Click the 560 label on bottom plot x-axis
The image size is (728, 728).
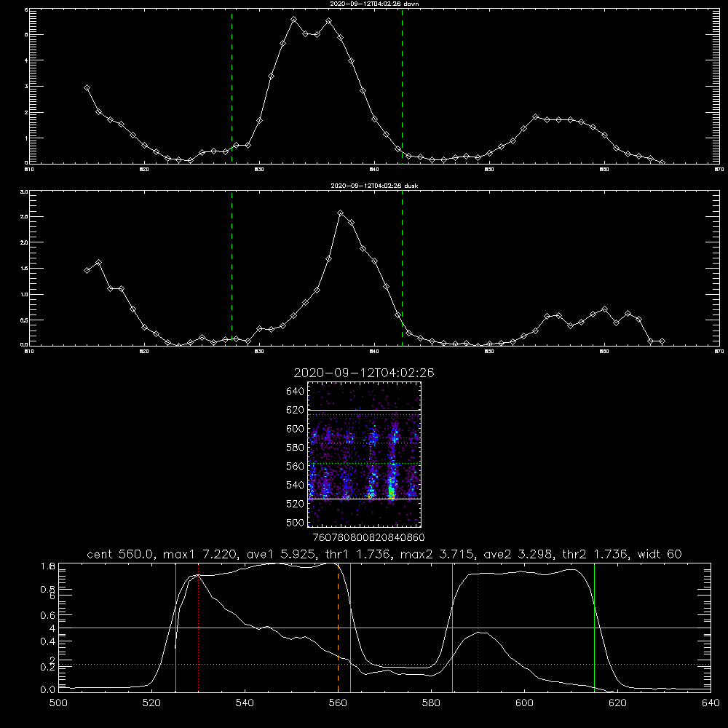pyautogui.click(x=338, y=703)
